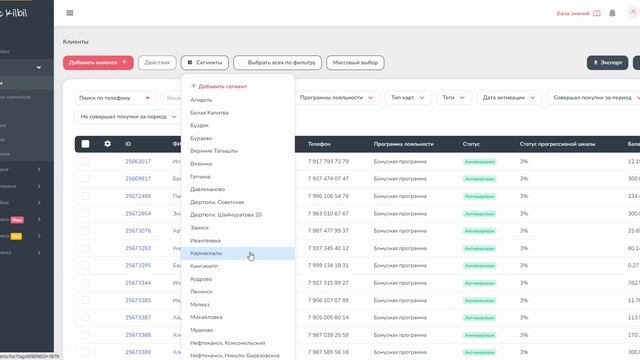Check the row checkbox for ID 25673263
The image size is (640, 360).
coord(85,248)
